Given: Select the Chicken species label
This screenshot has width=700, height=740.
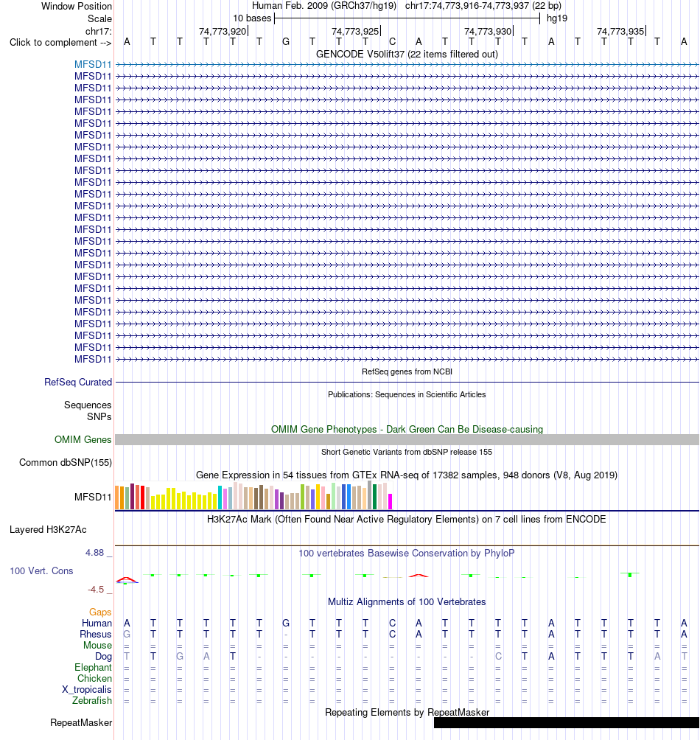Looking at the screenshot, I should coord(94,678).
